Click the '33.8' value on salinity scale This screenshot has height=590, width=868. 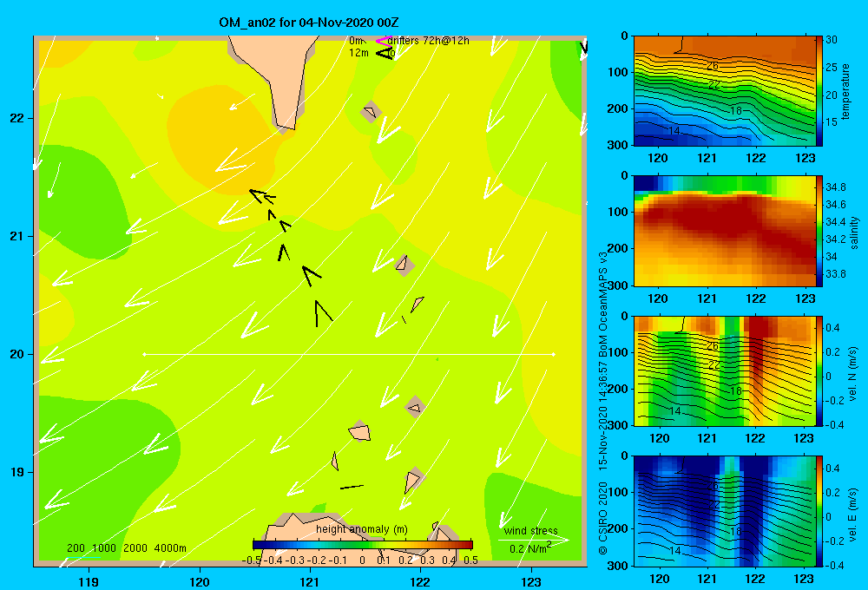coord(835,274)
